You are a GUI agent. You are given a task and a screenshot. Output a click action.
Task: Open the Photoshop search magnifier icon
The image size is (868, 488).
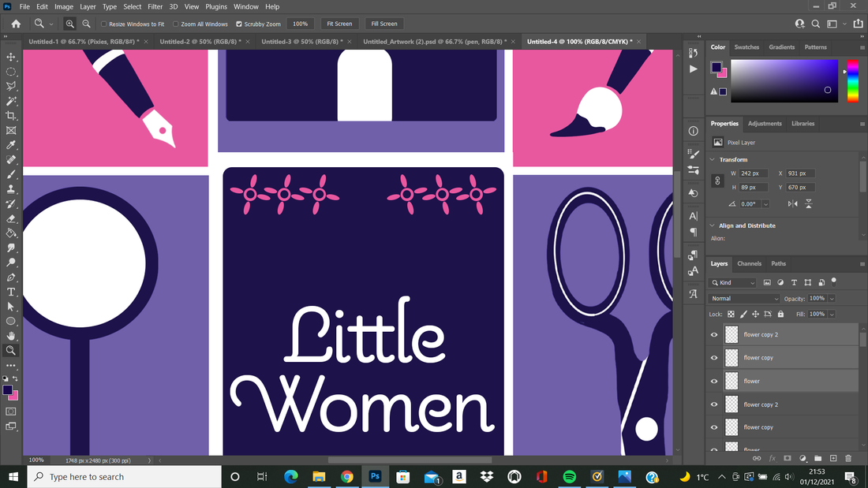click(x=815, y=24)
